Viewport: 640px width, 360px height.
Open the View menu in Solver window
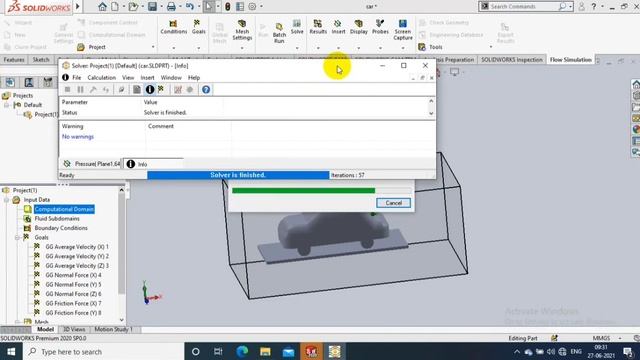pyautogui.click(x=128, y=78)
